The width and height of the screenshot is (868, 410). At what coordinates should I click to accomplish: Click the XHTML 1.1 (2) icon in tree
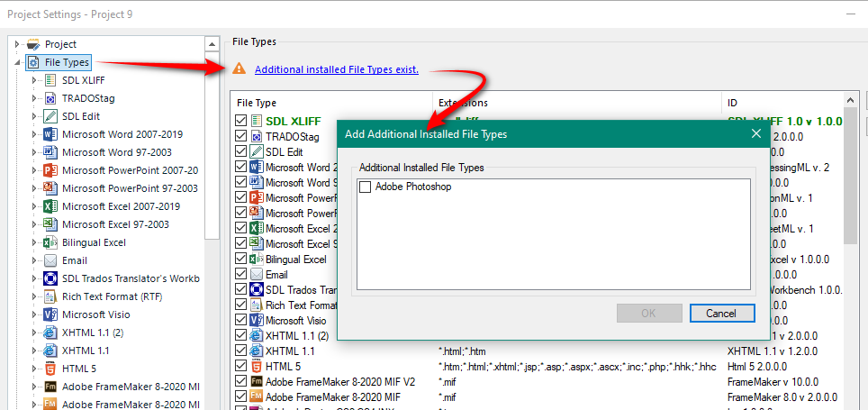50,333
